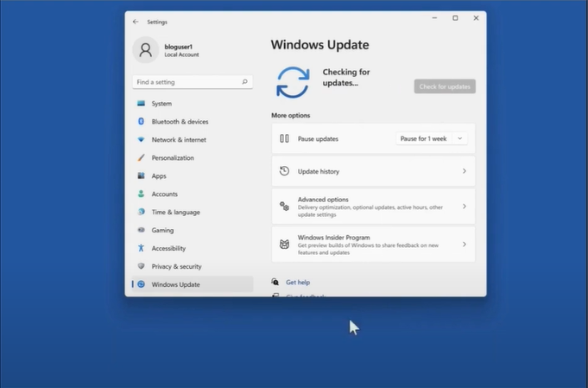Expand Update history with its chevron
Screen dimensions: 588x388
point(464,171)
